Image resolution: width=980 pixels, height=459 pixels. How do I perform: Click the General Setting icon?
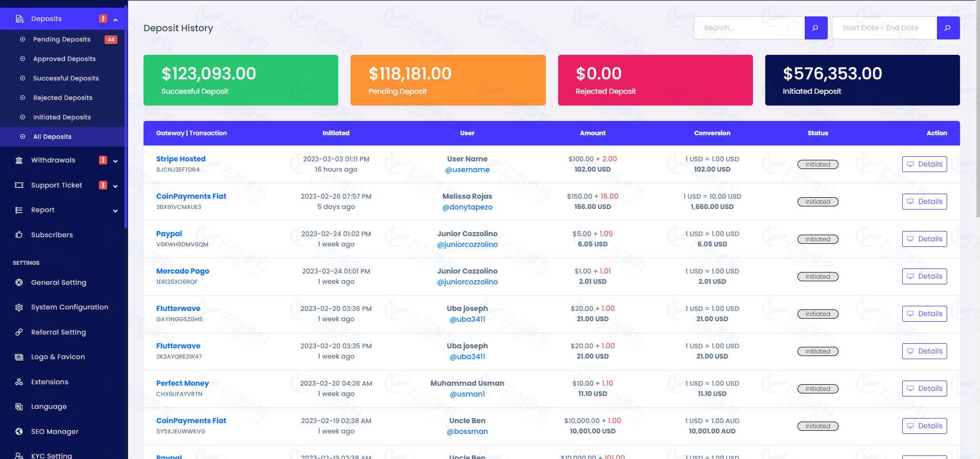tap(19, 282)
